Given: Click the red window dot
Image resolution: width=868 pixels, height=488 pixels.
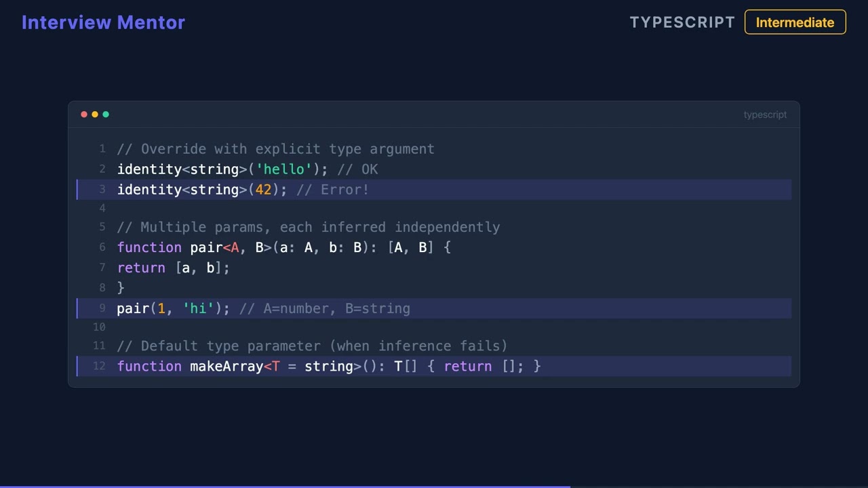Looking at the screenshot, I should click(x=84, y=115).
